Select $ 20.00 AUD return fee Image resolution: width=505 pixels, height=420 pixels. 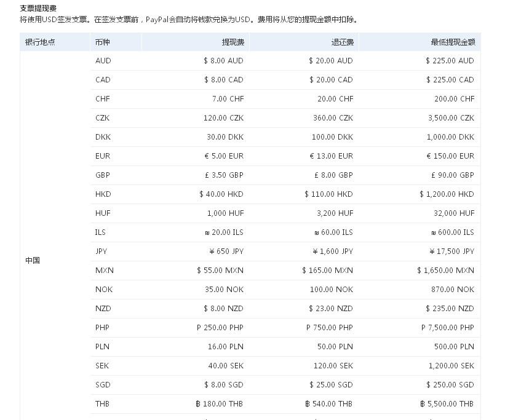coord(331,60)
